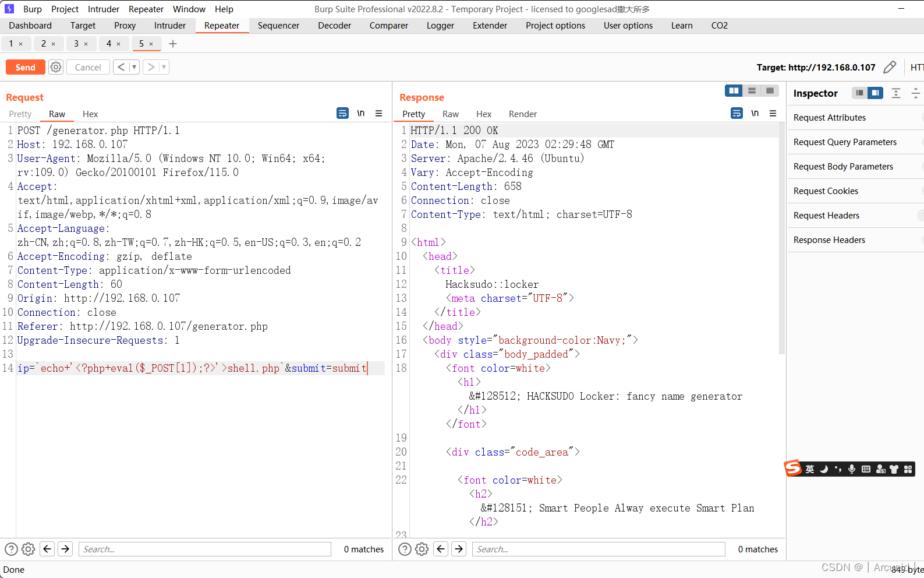Open help icon below Request editor
Screen dimensions: 924x578
(11, 549)
